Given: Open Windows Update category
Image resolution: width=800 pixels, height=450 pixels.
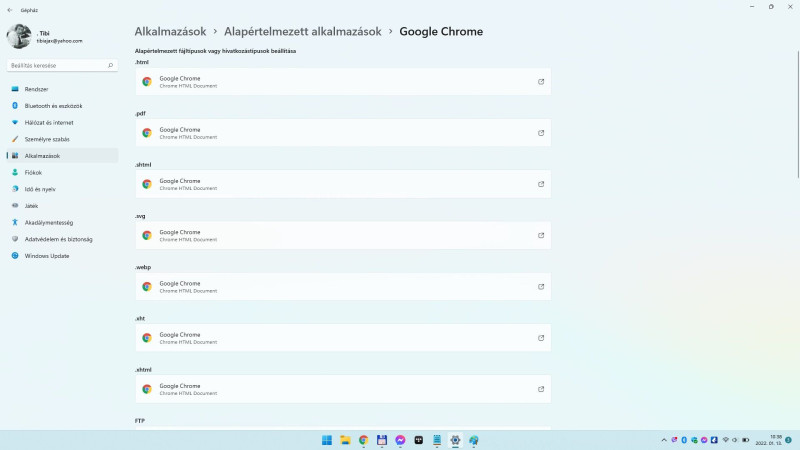Looking at the screenshot, I should pos(62,256).
